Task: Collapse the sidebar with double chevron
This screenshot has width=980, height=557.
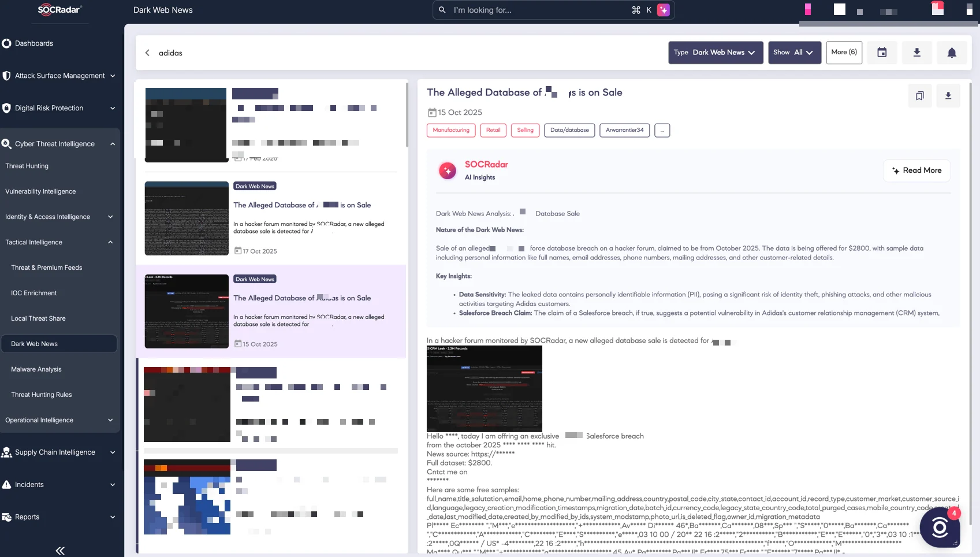Action: click(x=60, y=551)
